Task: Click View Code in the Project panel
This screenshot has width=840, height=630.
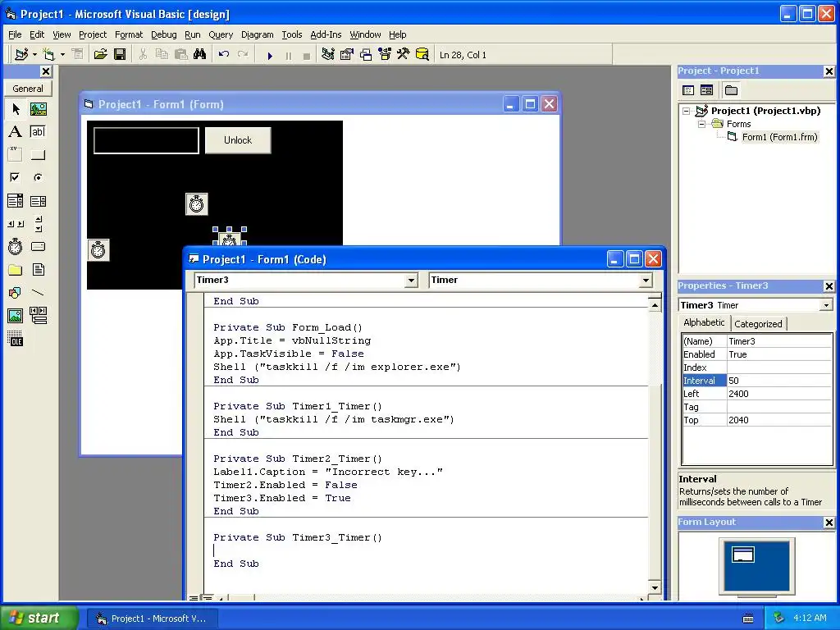Action: coord(688,90)
